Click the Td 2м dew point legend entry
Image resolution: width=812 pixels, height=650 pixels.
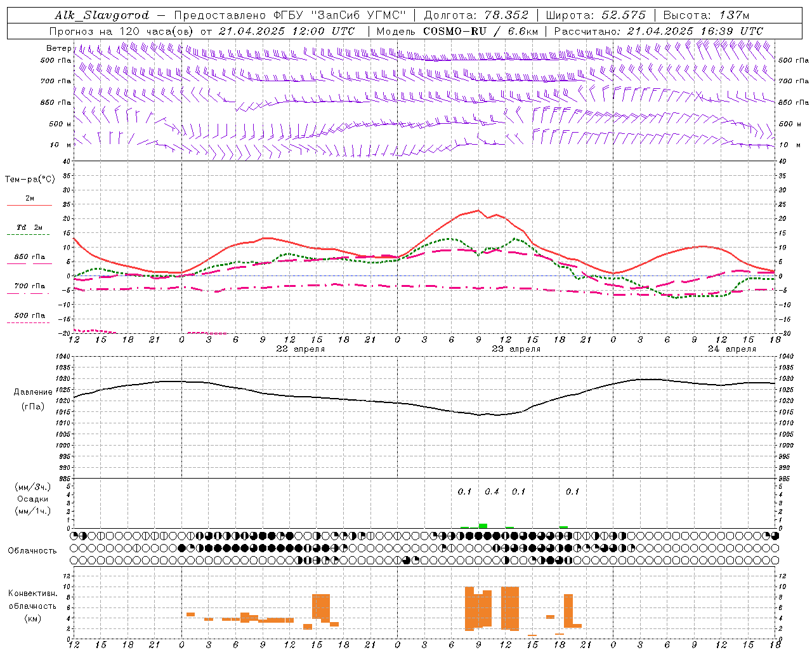point(30,228)
